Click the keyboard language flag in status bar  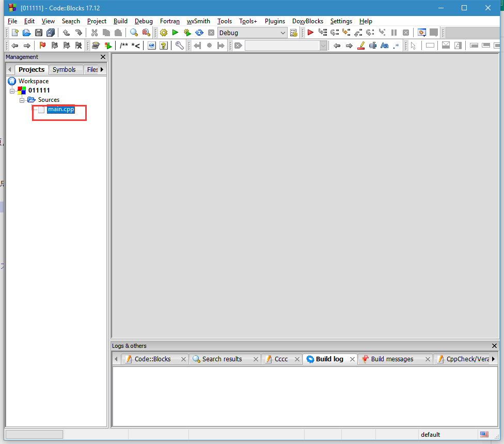(x=484, y=435)
